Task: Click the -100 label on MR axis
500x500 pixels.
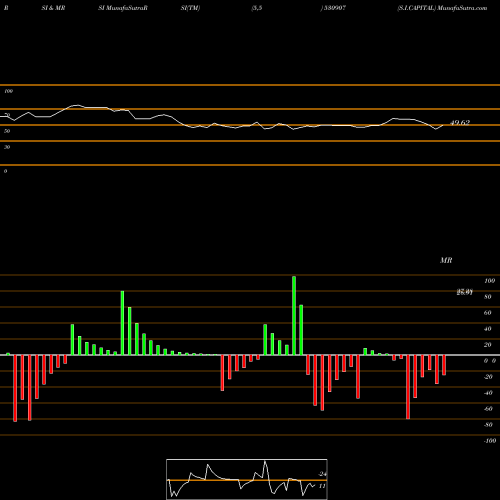Action: point(490,441)
